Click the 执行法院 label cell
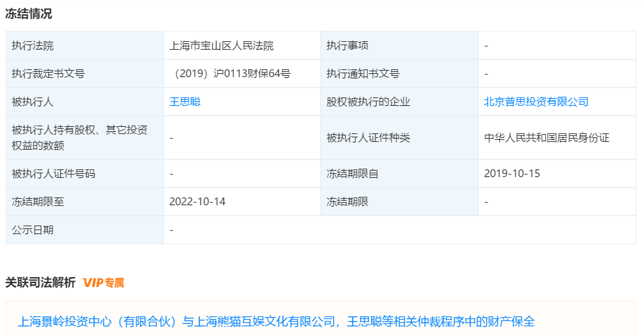The width and height of the screenshot is (644, 336). (33, 46)
